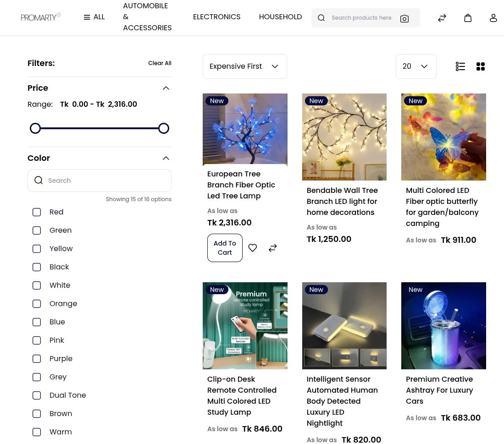The height and width of the screenshot is (444, 504).
Task: Focus the color search field
Action: pyautogui.click(x=100, y=181)
